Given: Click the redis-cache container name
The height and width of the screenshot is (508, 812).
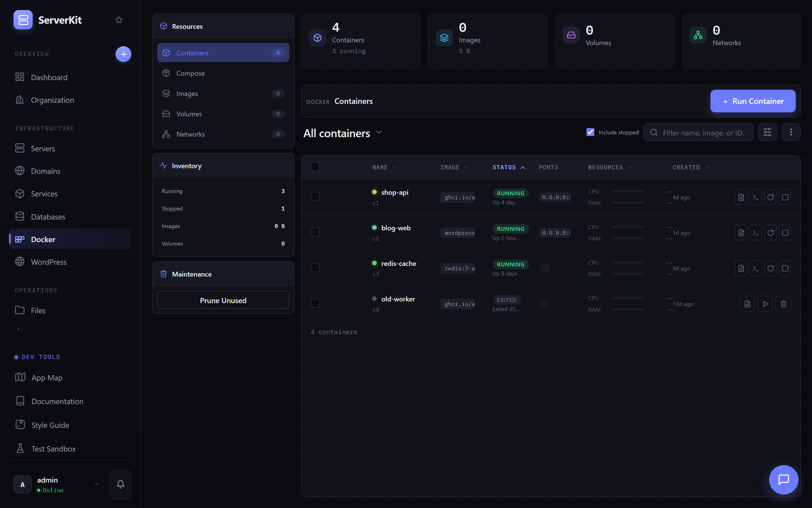Looking at the screenshot, I should 399,263.
